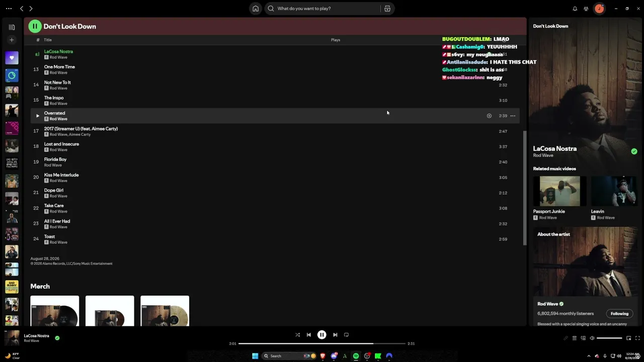
Task: Open the Browse icon in search bar
Action: (x=387, y=9)
